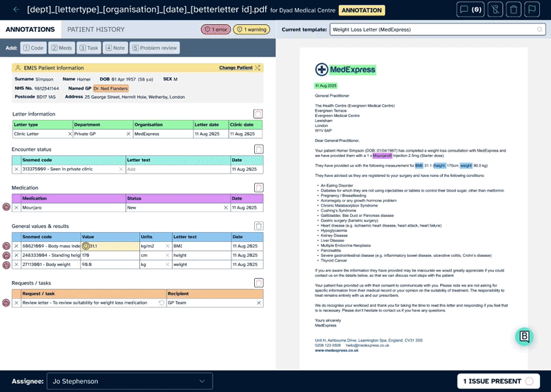Image resolution: width=551 pixels, height=392 pixels.
Task: Add a Task annotation
Action: click(89, 48)
